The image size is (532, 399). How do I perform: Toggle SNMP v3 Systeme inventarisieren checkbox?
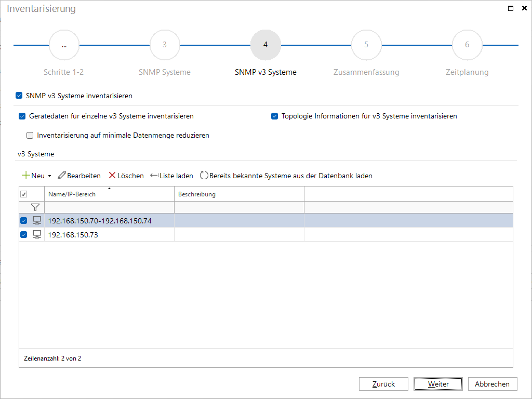coord(19,96)
